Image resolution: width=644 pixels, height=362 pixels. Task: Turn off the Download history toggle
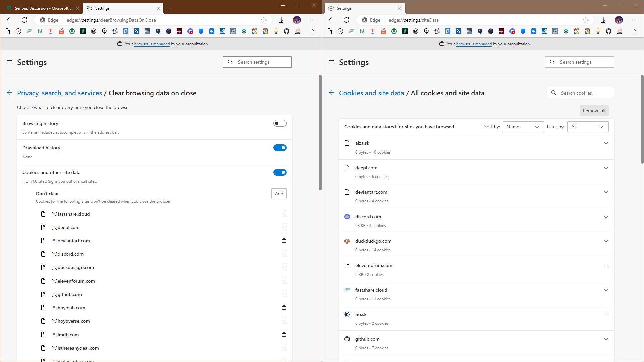click(x=280, y=148)
